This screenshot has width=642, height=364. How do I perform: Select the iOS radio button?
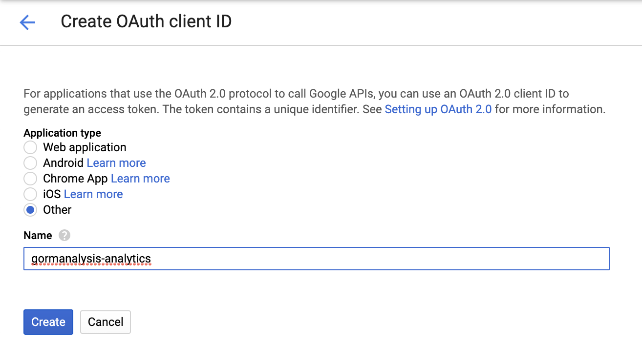click(x=30, y=194)
